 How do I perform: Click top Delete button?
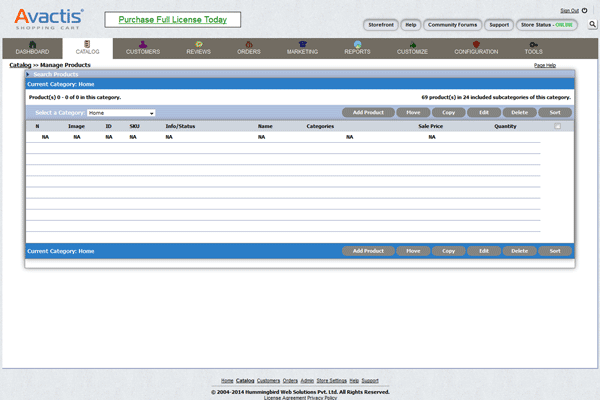[x=519, y=113]
